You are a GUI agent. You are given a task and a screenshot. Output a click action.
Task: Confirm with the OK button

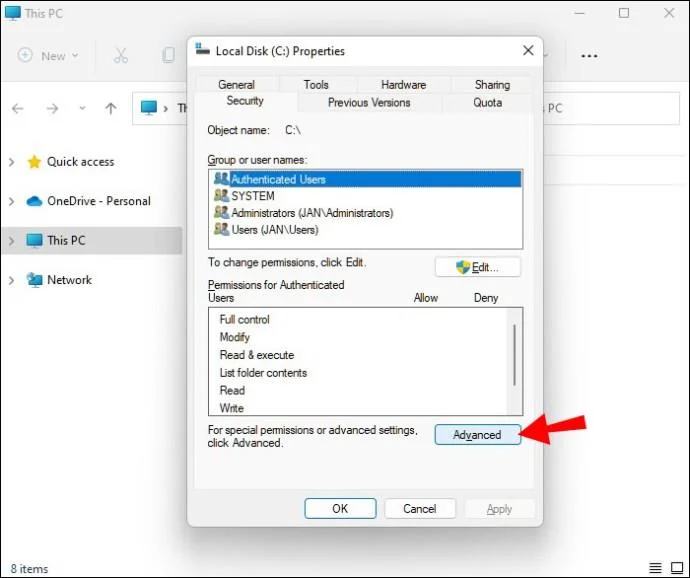[x=340, y=508]
